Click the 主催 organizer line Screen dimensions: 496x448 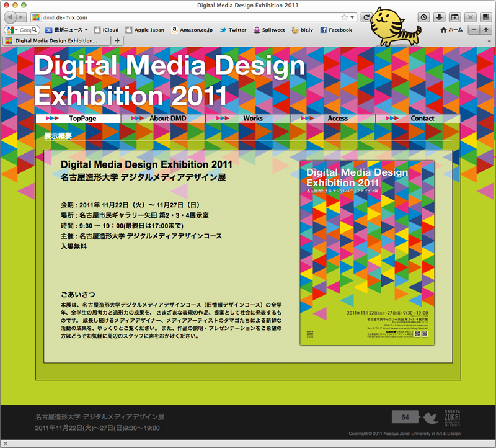point(141,236)
